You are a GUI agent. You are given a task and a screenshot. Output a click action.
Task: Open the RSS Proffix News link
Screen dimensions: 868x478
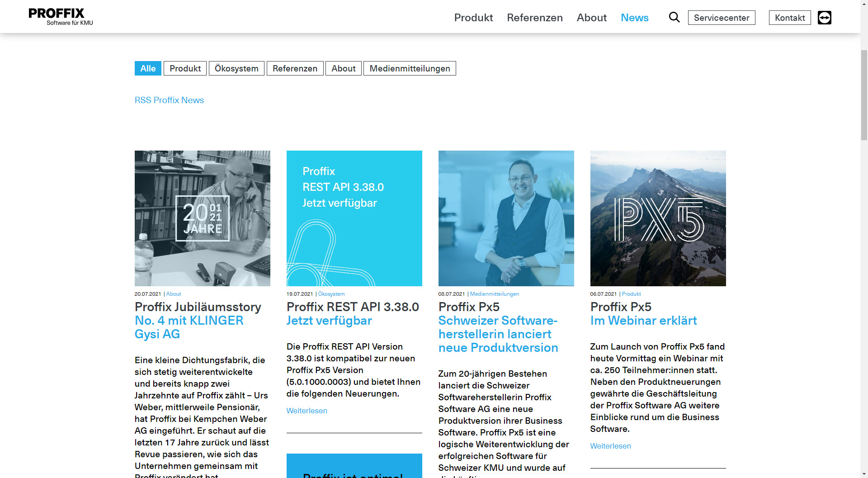(169, 100)
